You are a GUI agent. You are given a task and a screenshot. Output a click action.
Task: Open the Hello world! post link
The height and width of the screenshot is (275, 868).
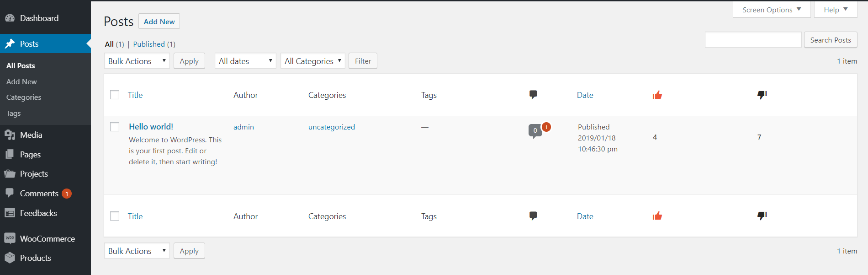pyautogui.click(x=151, y=127)
